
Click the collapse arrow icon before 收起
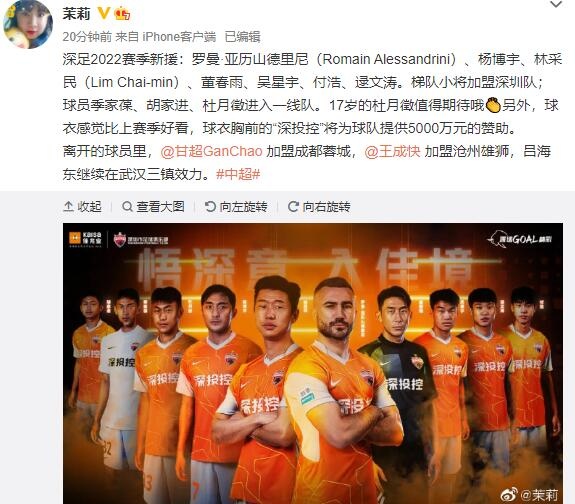tap(68, 207)
